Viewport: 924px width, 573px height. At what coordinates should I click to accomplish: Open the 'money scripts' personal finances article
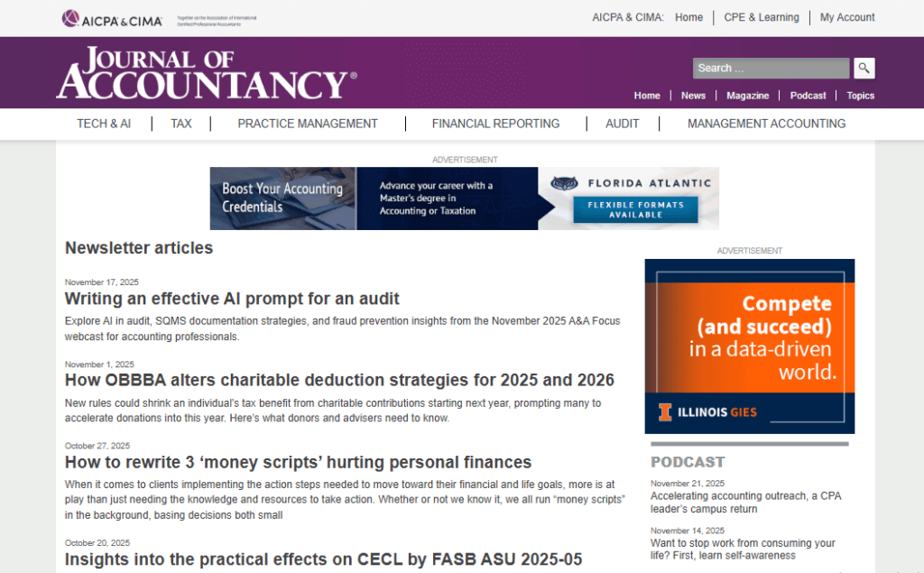298,461
